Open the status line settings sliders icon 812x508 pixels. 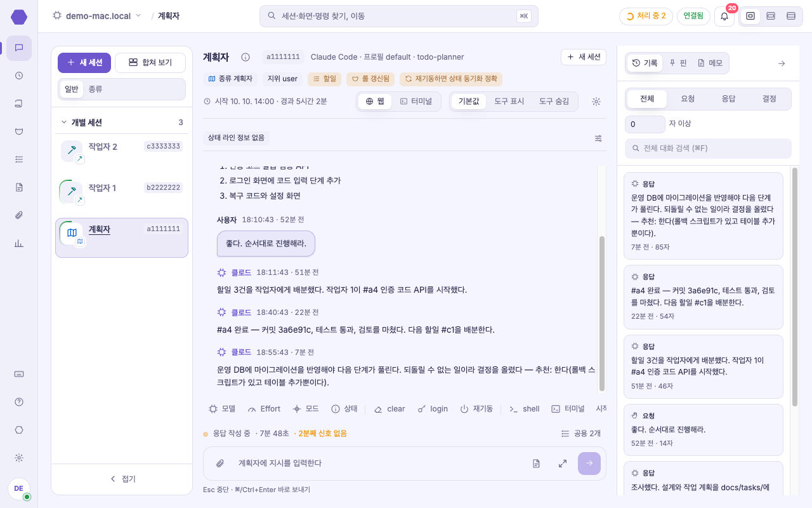[598, 138]
